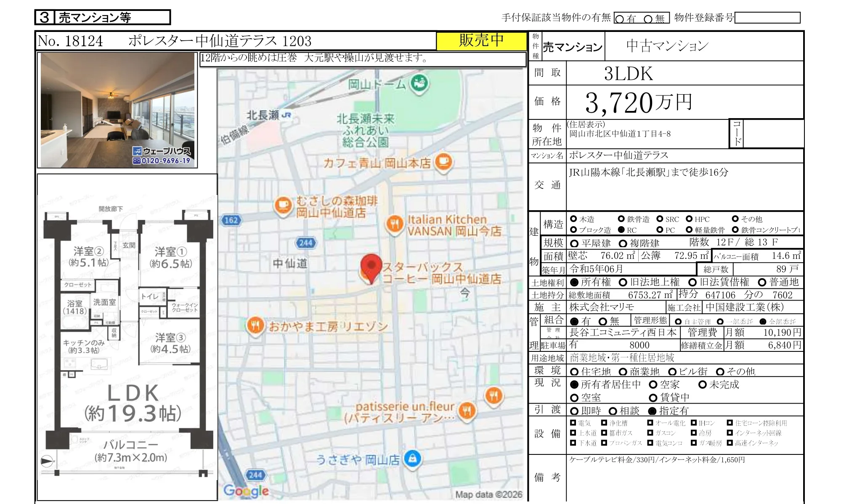This screenshot has width=865, height=504.
Task: Choose the ブロック造 structure option
Action: pyautogui.click(x=573, y=230)
